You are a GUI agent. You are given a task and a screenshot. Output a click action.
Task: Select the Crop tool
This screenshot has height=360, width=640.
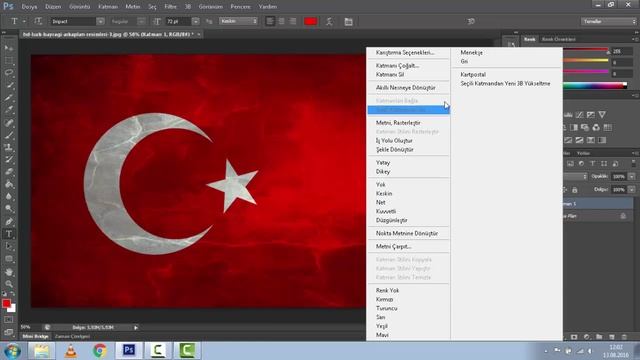[9, 98]
